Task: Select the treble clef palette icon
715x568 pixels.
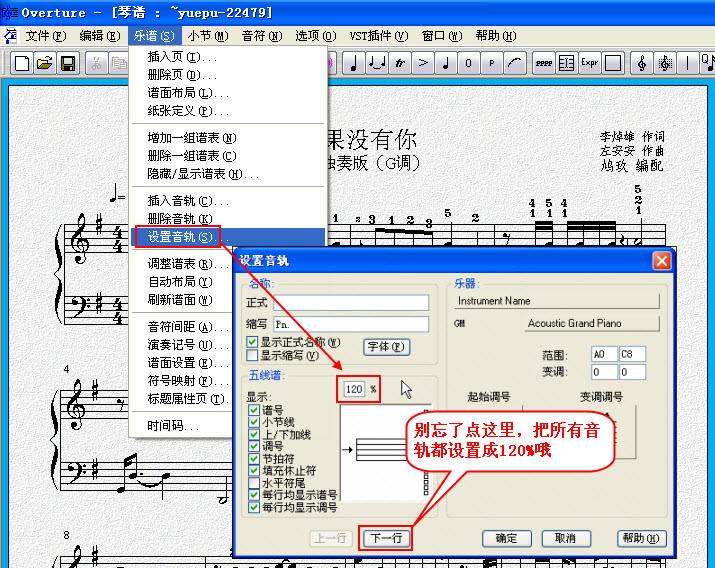Action: point(642,63)
